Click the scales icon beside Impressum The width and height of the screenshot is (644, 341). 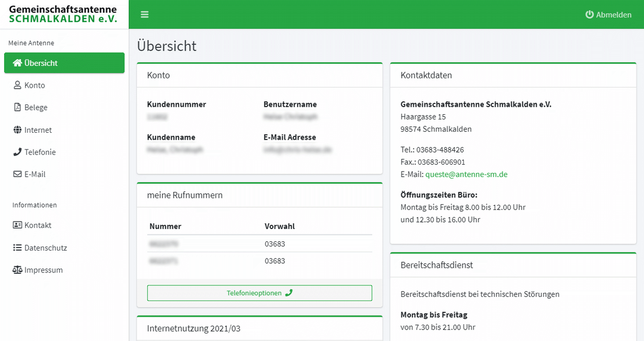[x=17, y=270]
